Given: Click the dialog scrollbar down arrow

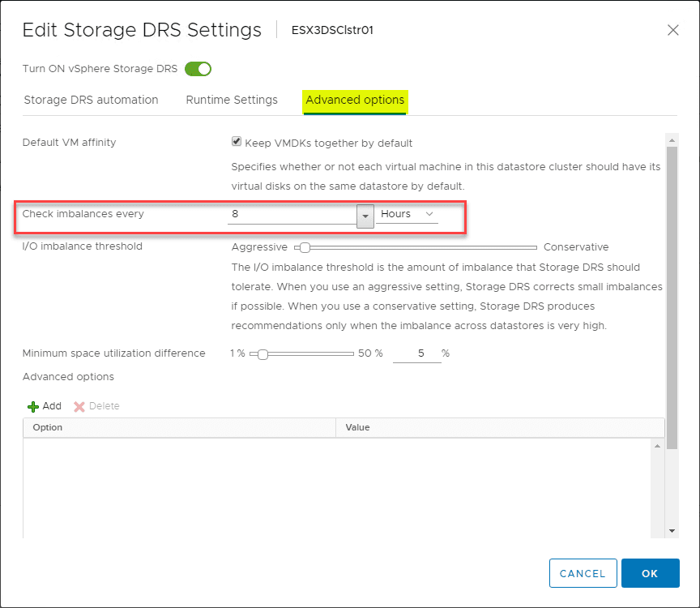Looking at the screenshot, I should coord(672,529).
